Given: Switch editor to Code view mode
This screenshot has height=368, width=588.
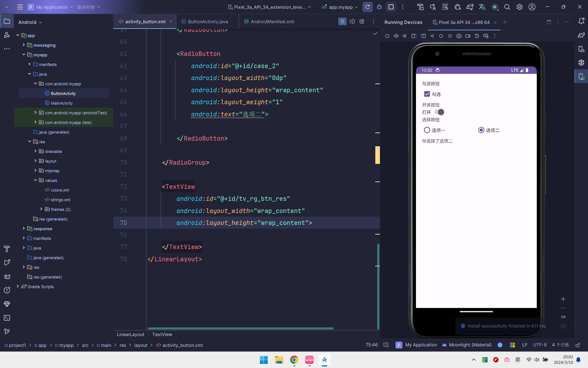Looking at the screenshot, I should 342,22.
